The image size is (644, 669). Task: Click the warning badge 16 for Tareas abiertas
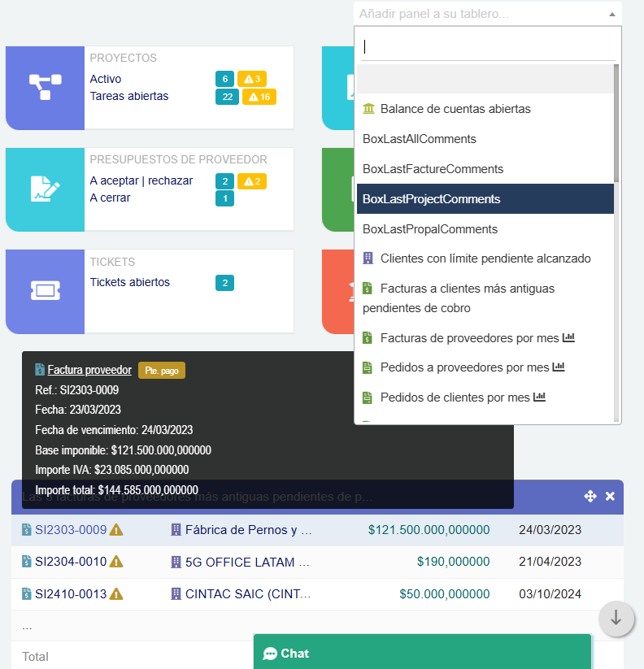point(259,97)
